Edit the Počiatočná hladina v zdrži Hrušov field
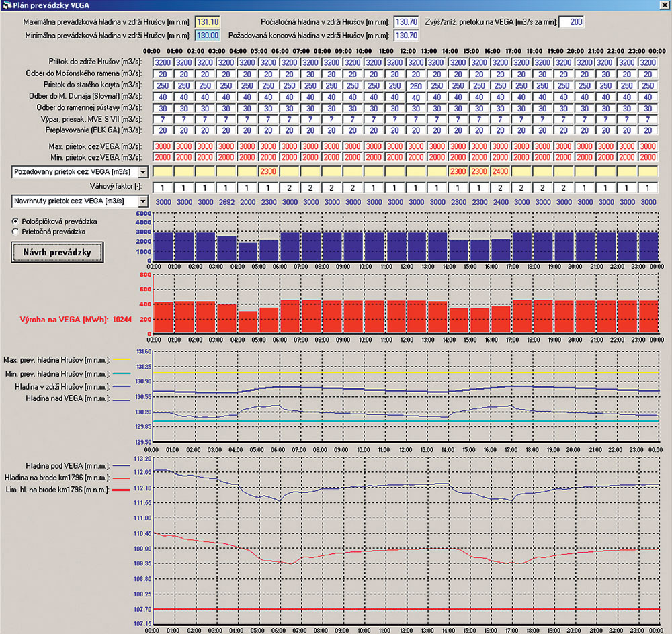The image size is (672, 634). [x=406, y=22]
